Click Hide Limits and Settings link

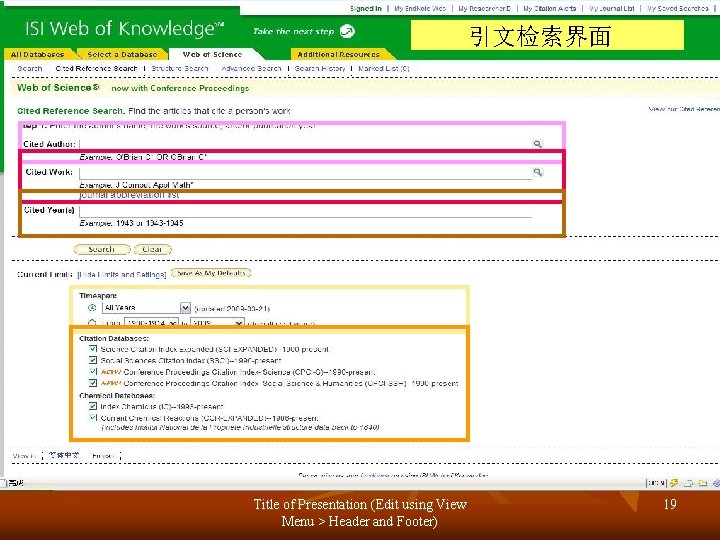tap(122, 275)
